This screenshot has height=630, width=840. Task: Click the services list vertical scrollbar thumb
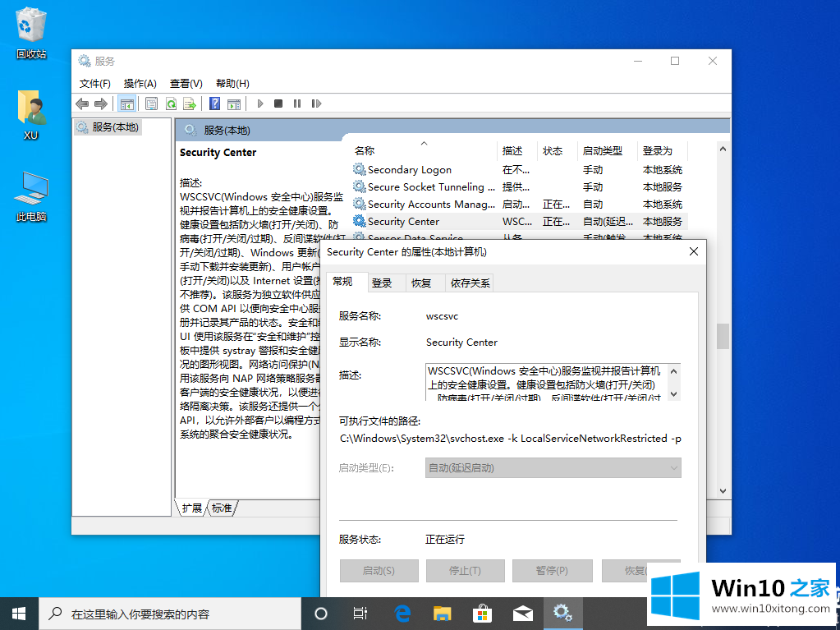[x=723, y=335]
